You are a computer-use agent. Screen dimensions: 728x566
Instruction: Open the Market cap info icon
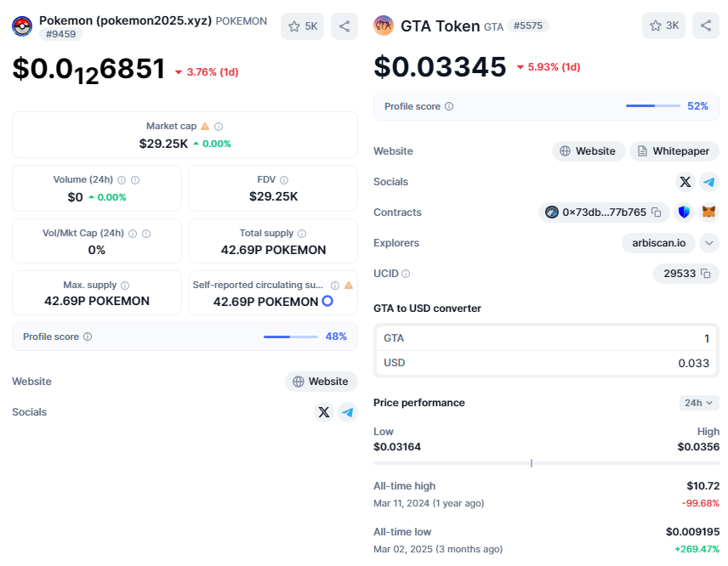(219, 127)
